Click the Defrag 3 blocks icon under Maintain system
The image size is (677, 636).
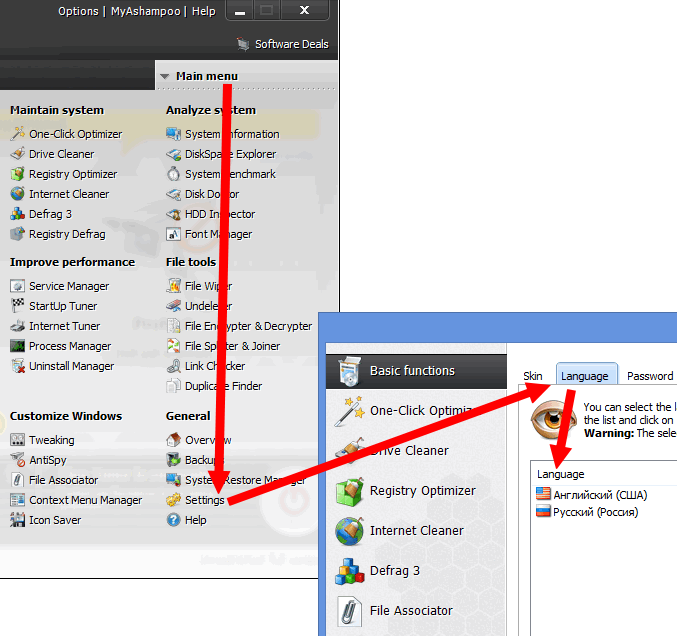tap(18, 214)
